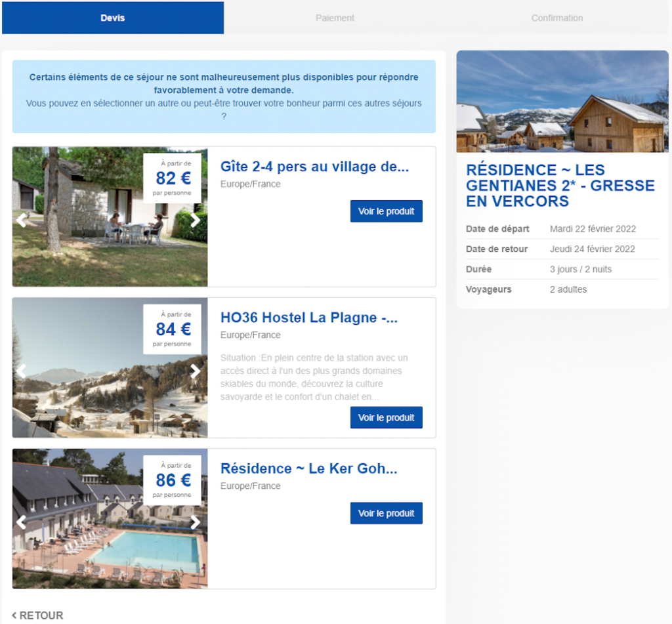Go to previous image of HO36 Hostel
The width and height of the screenshot is (672, 624).
(x=22, y=371)
